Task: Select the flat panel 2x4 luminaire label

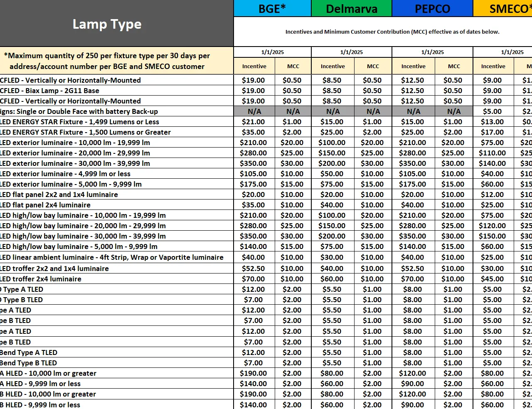Action: 45,205
